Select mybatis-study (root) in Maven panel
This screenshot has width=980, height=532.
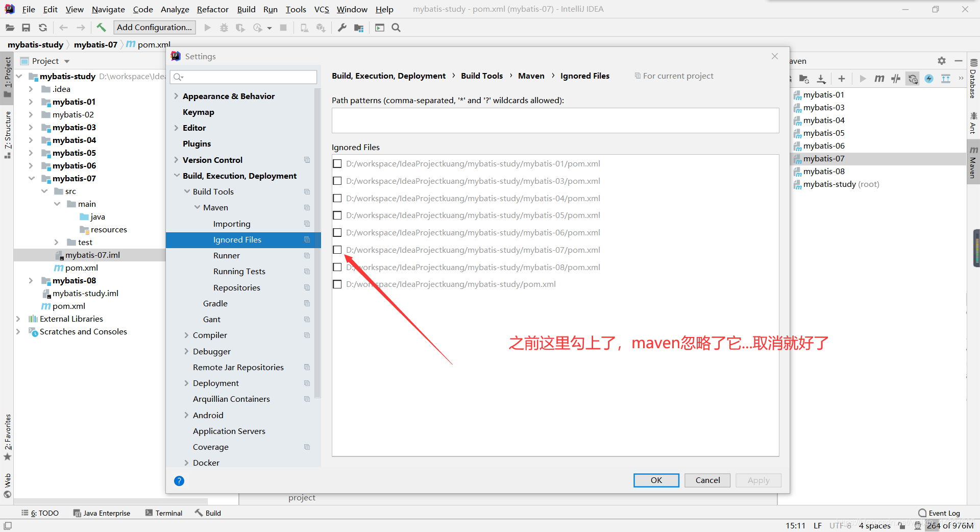coord(836,184)
